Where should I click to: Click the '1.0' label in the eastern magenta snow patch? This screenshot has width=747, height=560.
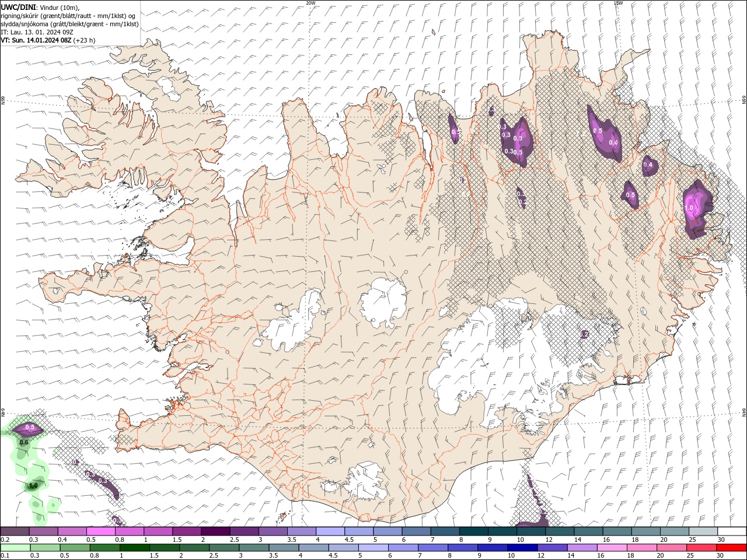[x=689, y=208]
